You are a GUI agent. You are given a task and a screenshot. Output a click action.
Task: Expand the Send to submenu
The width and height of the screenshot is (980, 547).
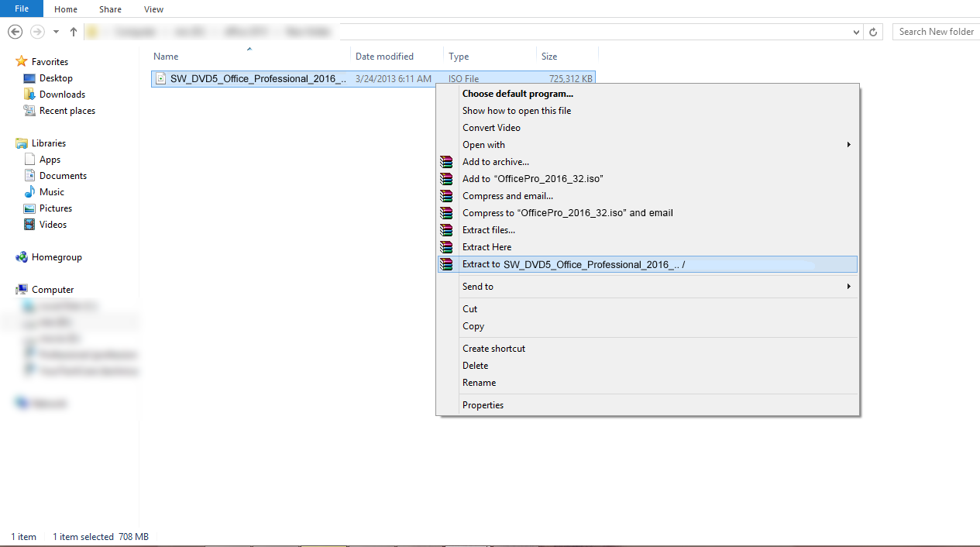[848, 287]
